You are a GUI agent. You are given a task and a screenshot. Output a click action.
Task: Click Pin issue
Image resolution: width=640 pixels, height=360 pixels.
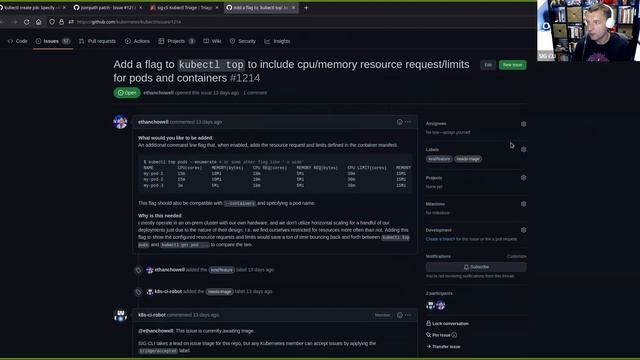[438, 335]
